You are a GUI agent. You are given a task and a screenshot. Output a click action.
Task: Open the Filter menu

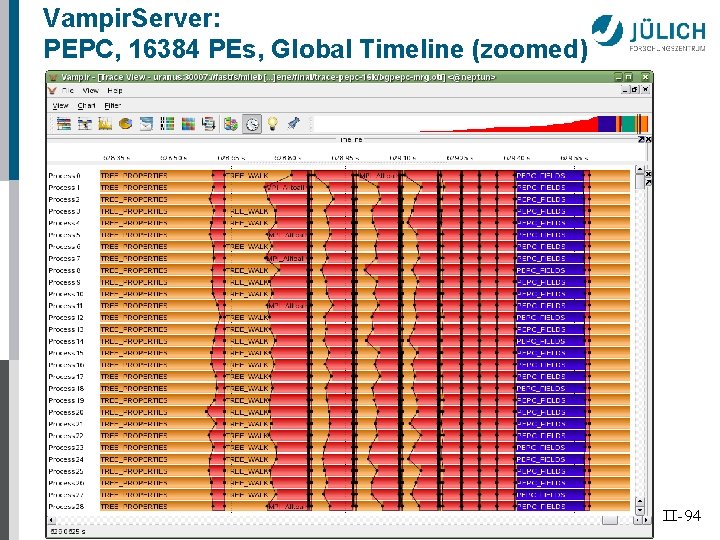[112, 106]
